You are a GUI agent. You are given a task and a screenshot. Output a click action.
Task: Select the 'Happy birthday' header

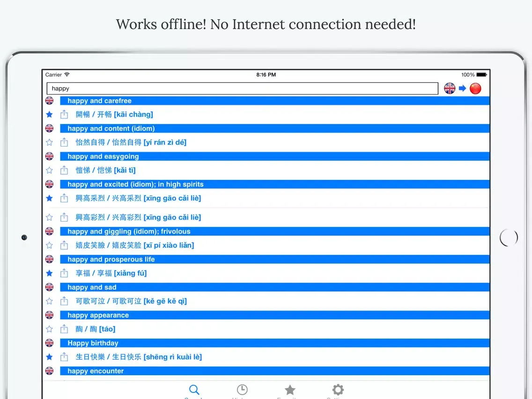[274, 343]
